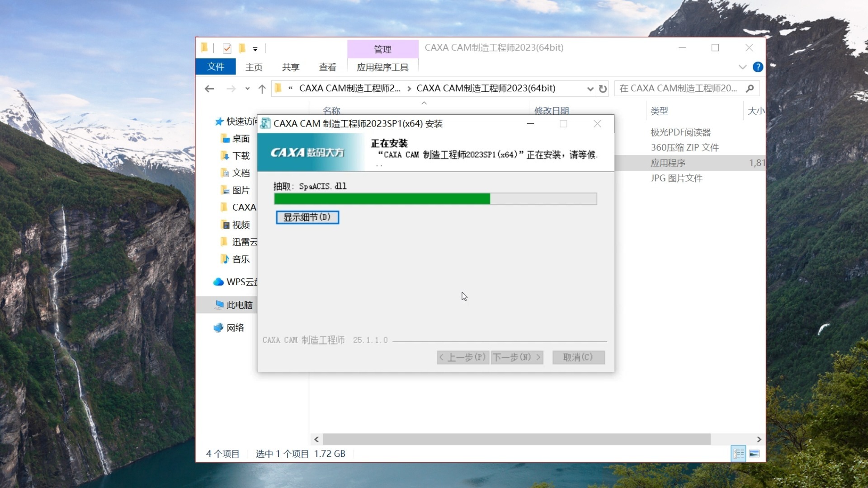The width and height of the screenshot is (868, 488).
Task: Switch to details view icon
Action: pyautogui.click(x=738, y=454)
